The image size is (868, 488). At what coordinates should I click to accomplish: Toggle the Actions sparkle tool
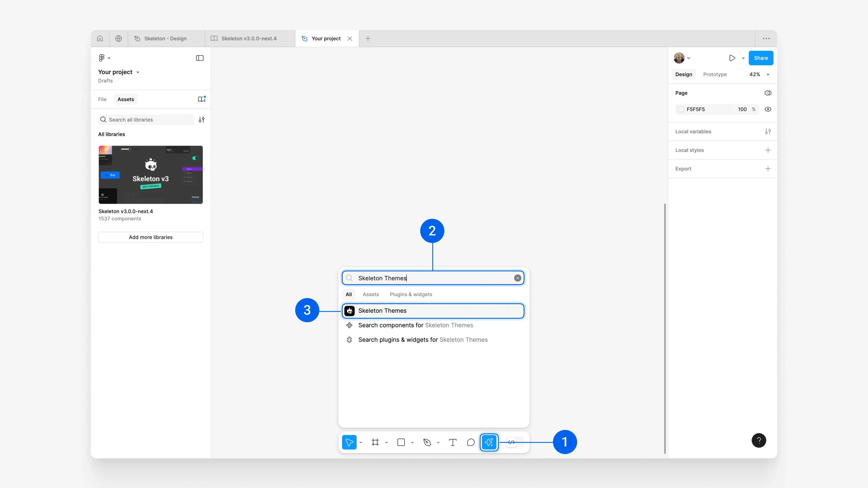click(x=489, y=442)
